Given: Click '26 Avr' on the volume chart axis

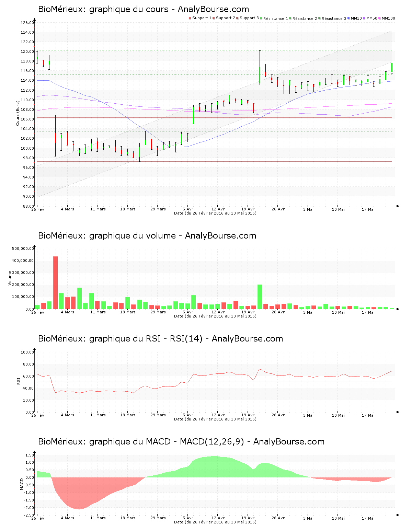Looking at the screenshot, I should point(278,312).
